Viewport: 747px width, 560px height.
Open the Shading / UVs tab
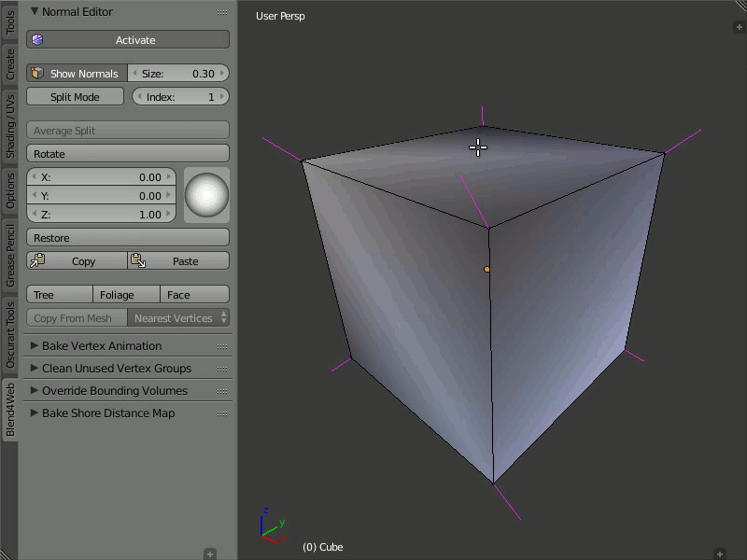(x=10, y=125)
